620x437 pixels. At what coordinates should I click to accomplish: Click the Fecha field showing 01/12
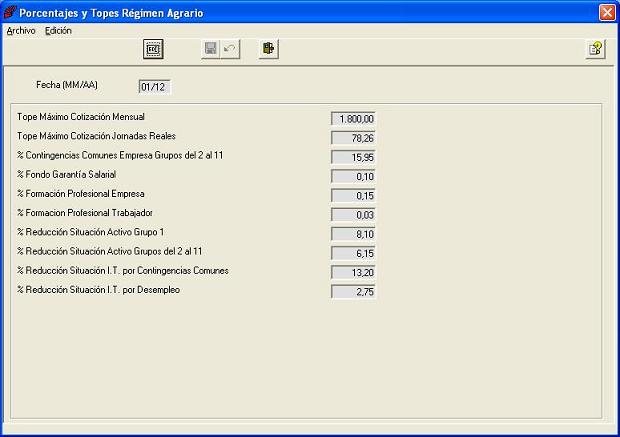[155, 87]
